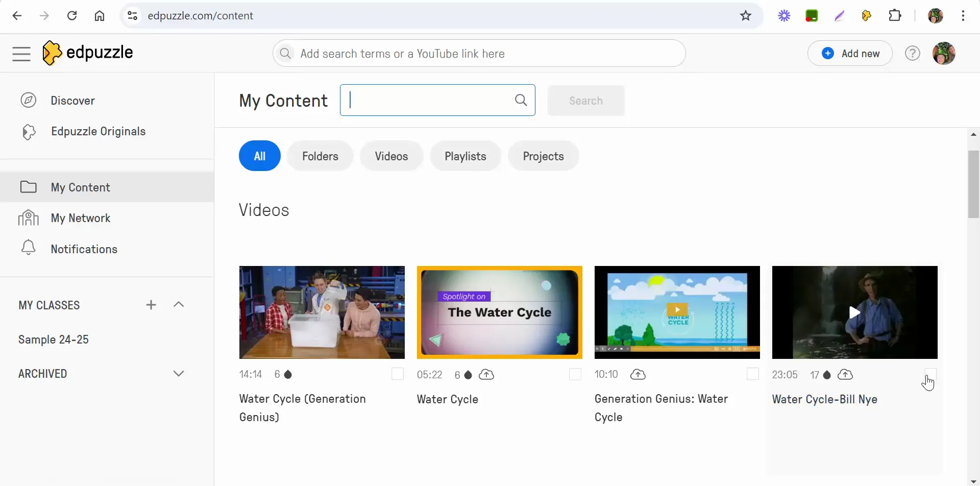Click cloud icon under Water Cycle-Bill Nye
Image resolution: width=980 pixels, height=486 pixels.
[845, 375]
